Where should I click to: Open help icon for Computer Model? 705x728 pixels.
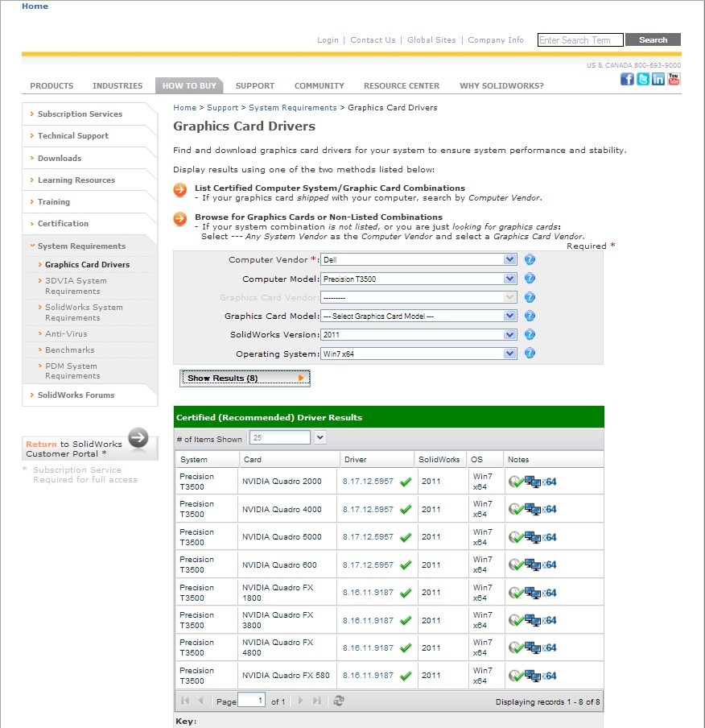click(530, 278)
